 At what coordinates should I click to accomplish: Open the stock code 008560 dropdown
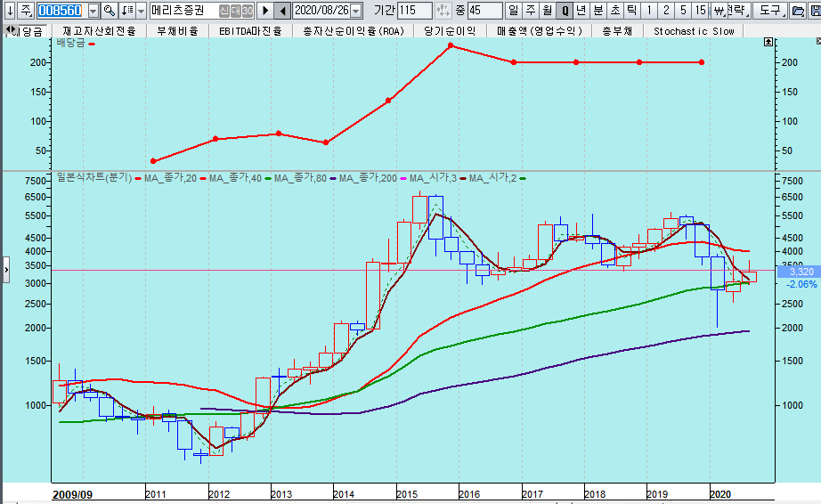tap(92, 11)
